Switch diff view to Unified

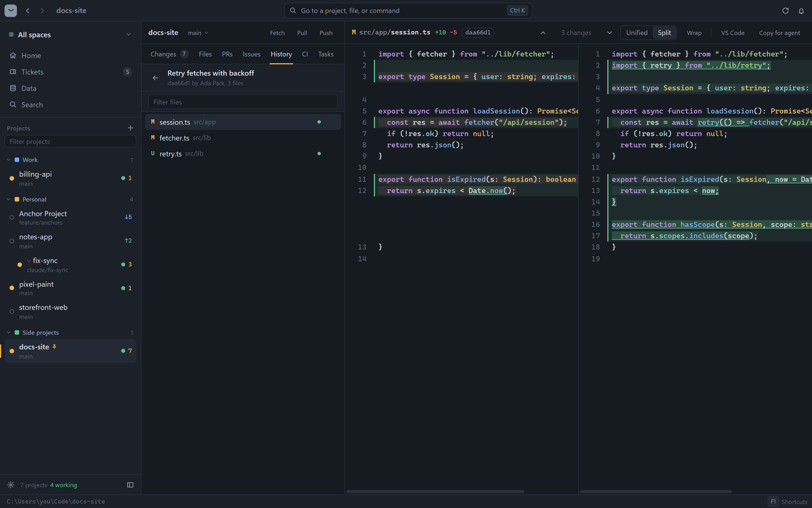coord(637,32)
